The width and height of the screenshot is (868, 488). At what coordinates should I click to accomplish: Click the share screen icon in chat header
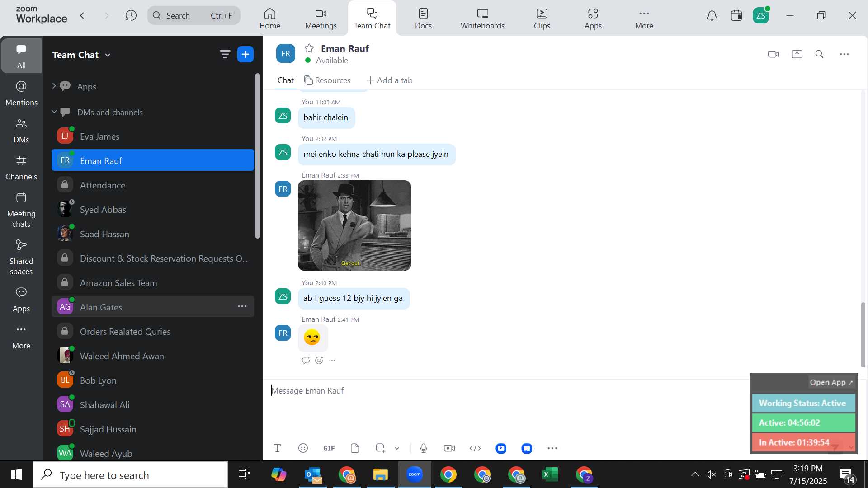[797, 54]
